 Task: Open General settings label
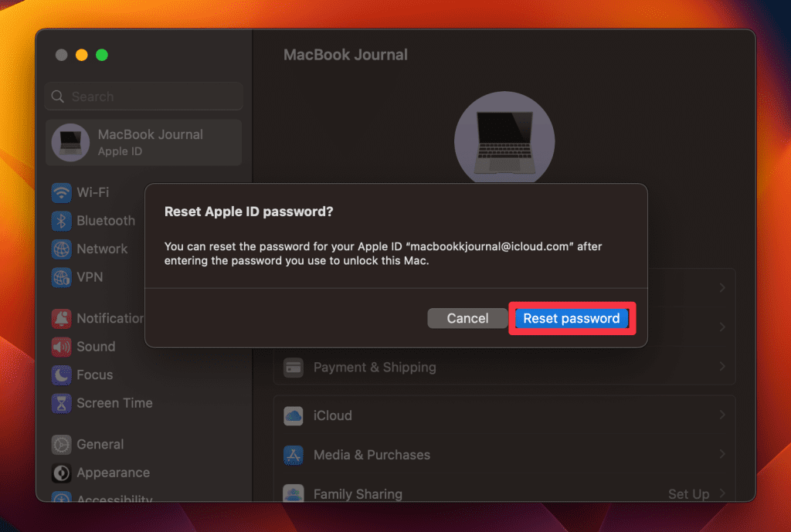point(100,444)
